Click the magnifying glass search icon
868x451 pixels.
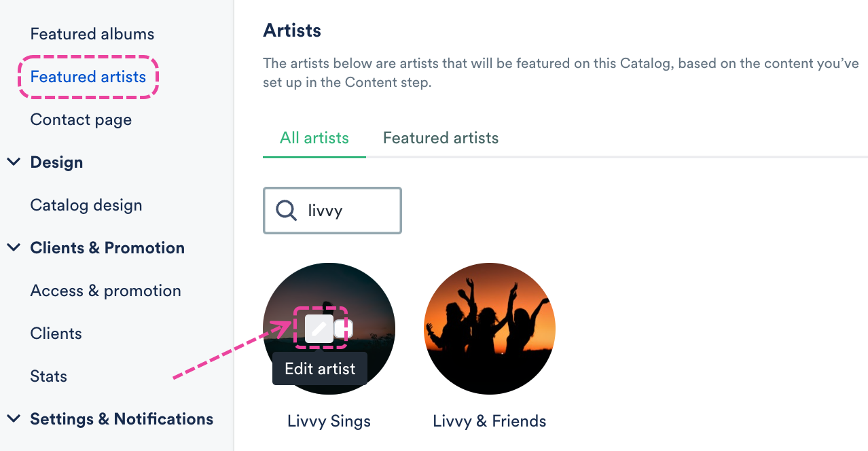pyautogui.click(x=286, y=211)
